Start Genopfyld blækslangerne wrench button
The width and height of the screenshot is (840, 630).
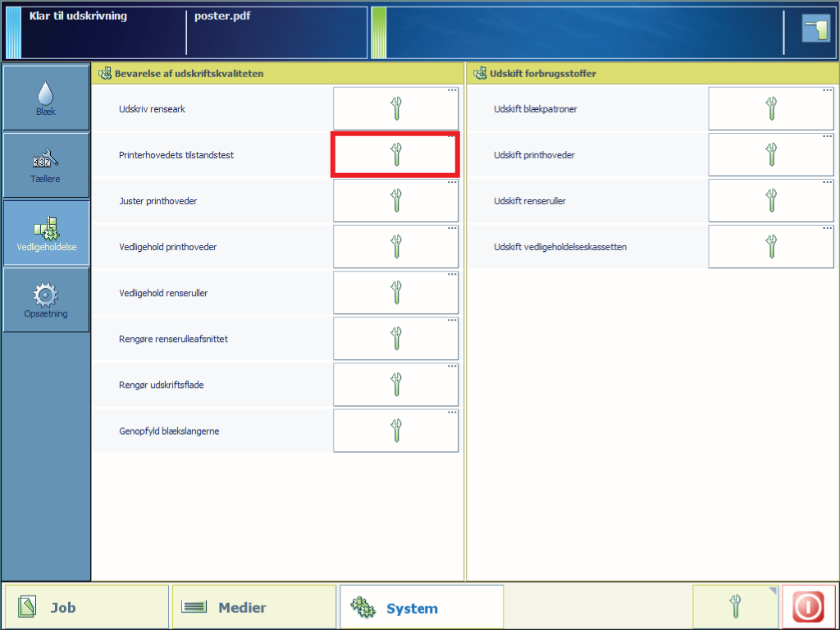tap(396, 431)
